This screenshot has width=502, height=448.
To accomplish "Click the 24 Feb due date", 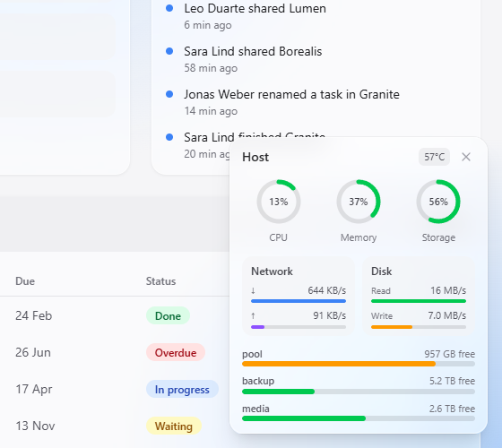I will [x=34, y=315].
